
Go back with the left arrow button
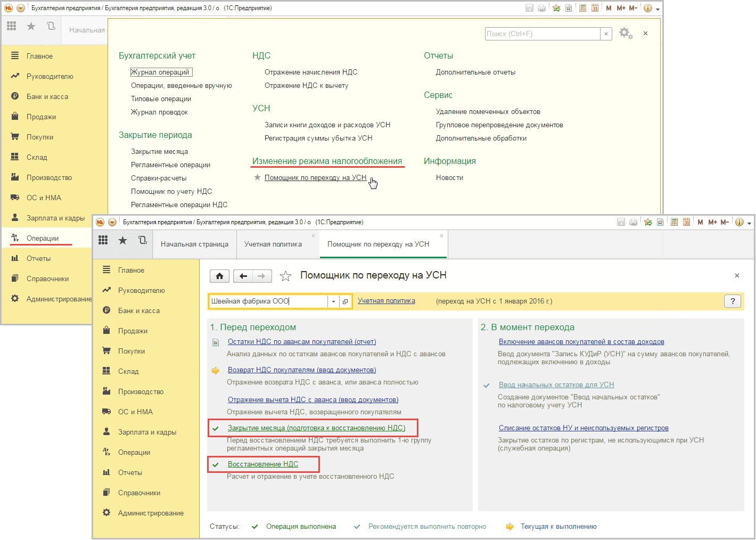[243, 276]
